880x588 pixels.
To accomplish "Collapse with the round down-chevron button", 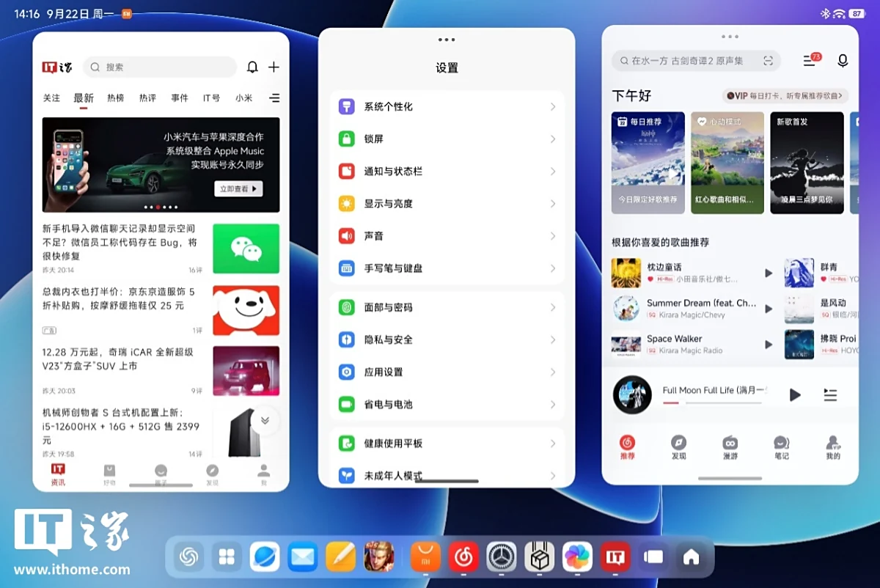I will [265, 421].
